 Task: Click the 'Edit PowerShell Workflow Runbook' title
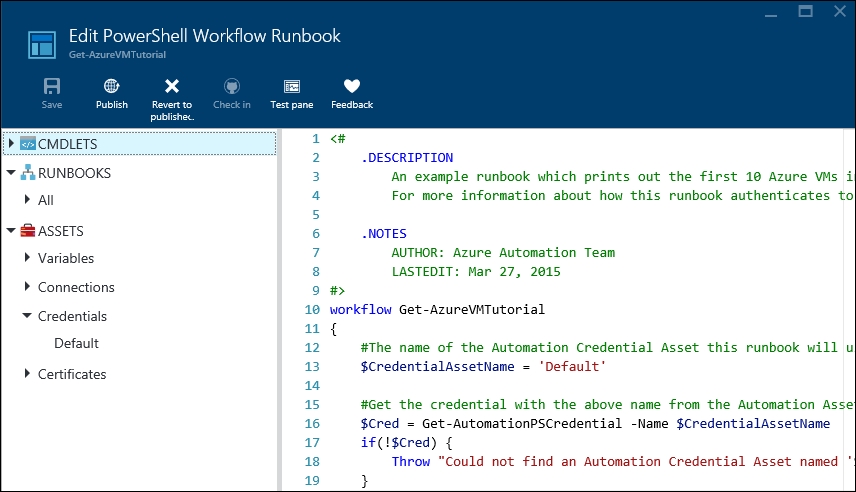(x=205, y=36)
